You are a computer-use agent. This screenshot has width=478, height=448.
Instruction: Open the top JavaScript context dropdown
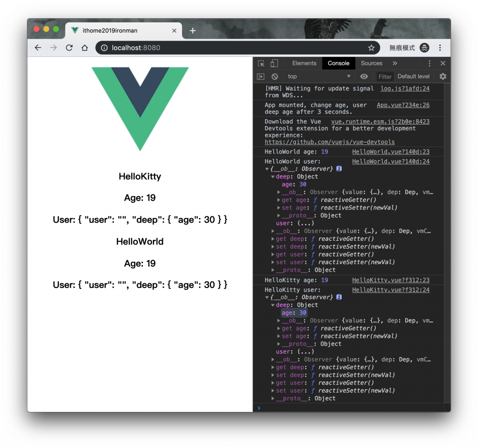click(319, 77)
